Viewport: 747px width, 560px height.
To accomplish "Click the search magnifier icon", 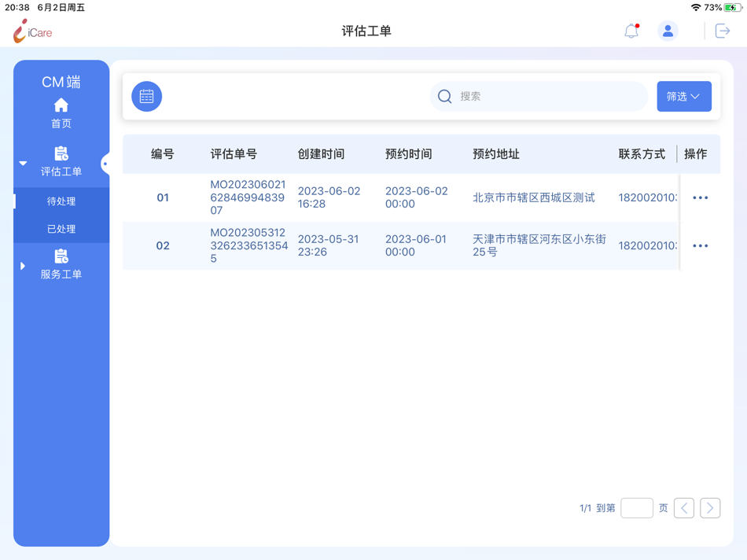I will (x=444, y=96).
